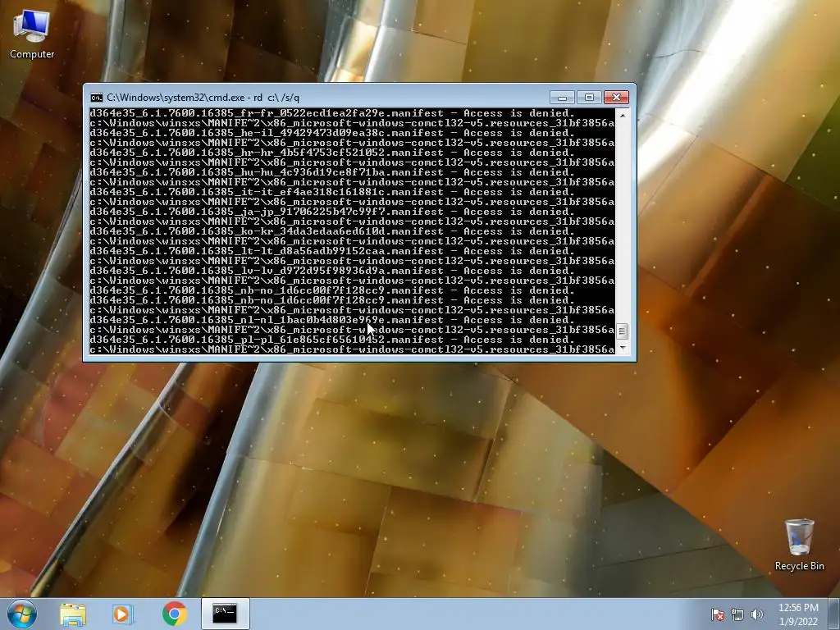This screenshot has height=630, width=840.
Task: Select the cmd.exe taskbar button
Action: [x=225, y=614]
